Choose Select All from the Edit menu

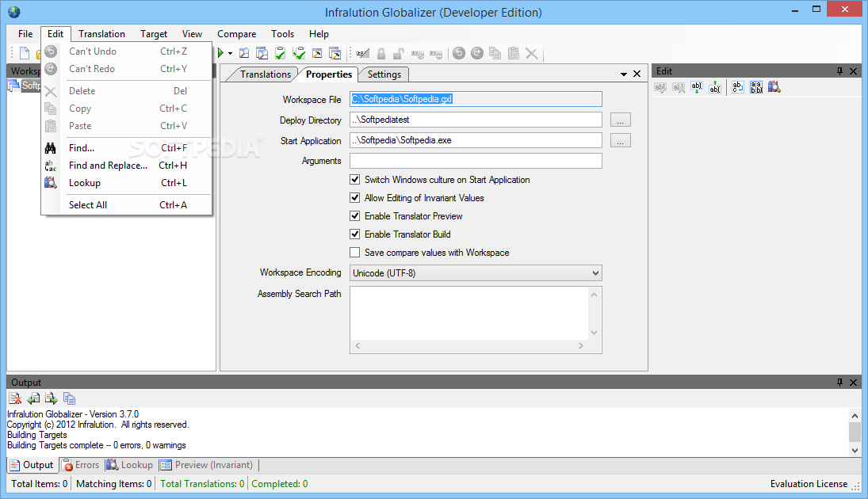[127, 204]
